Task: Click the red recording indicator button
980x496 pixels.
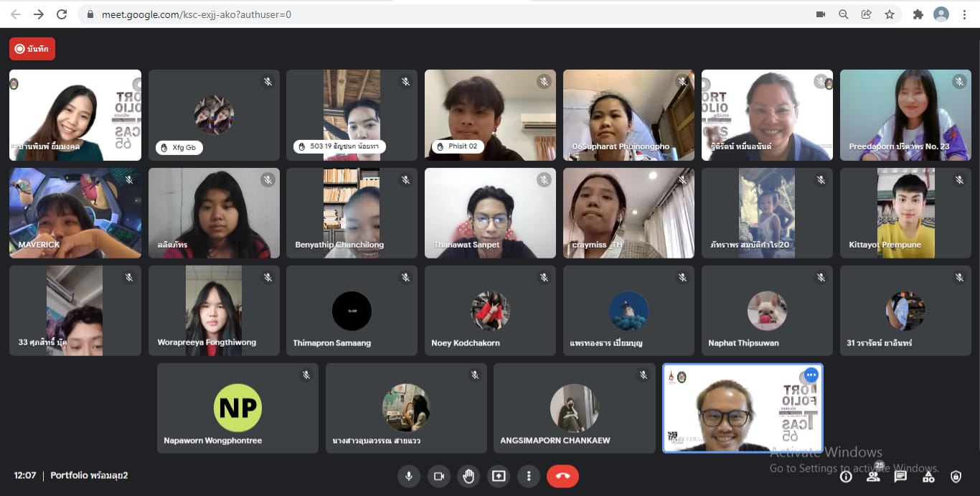Action: 32,49
